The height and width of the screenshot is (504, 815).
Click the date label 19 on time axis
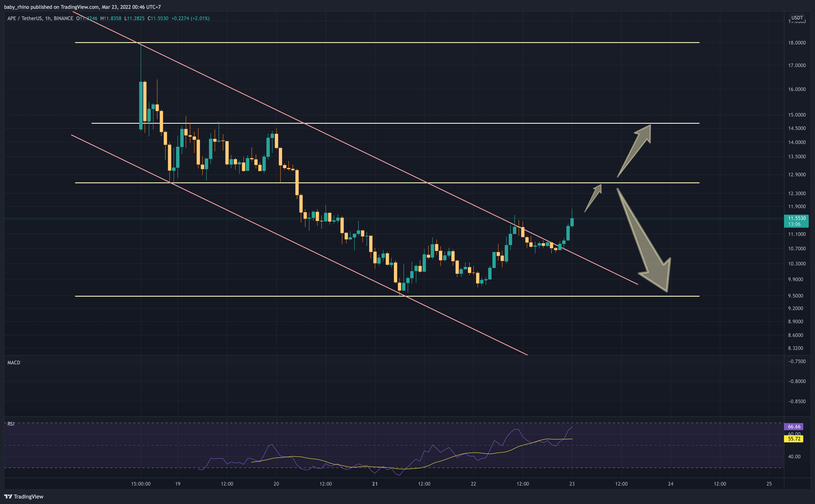[178, 484]
